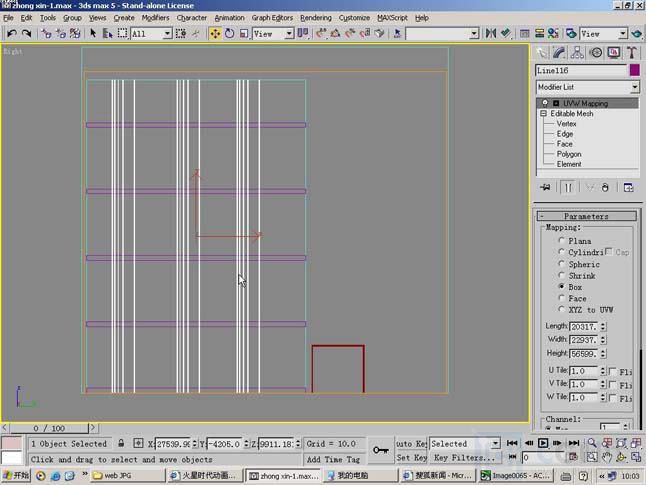
Task: Open the Modify panel tab icon
Action: coord(559,53)
